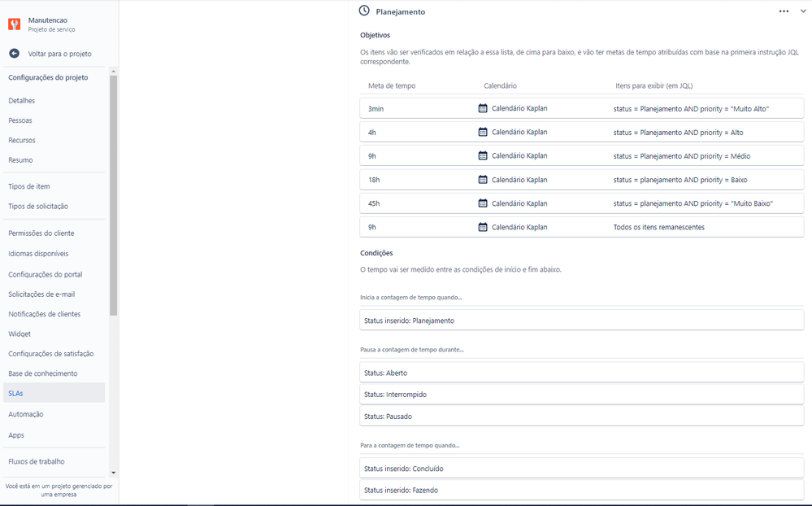Click Calendário Kaplan in the 45h row

tap(519, 203)
